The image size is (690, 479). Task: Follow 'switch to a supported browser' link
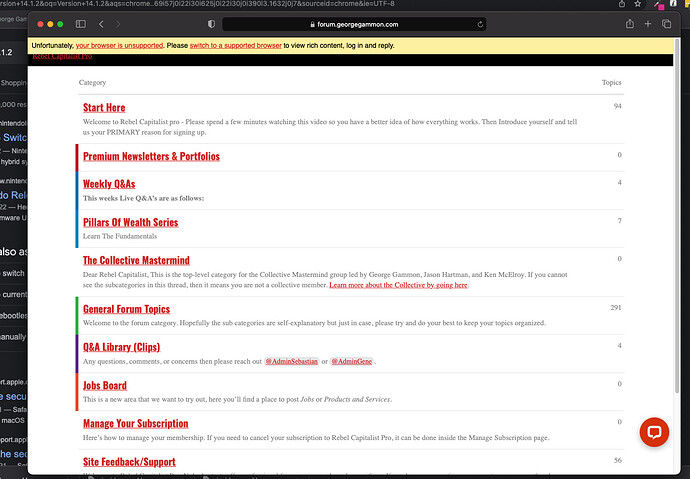click(x=235, y=45)
